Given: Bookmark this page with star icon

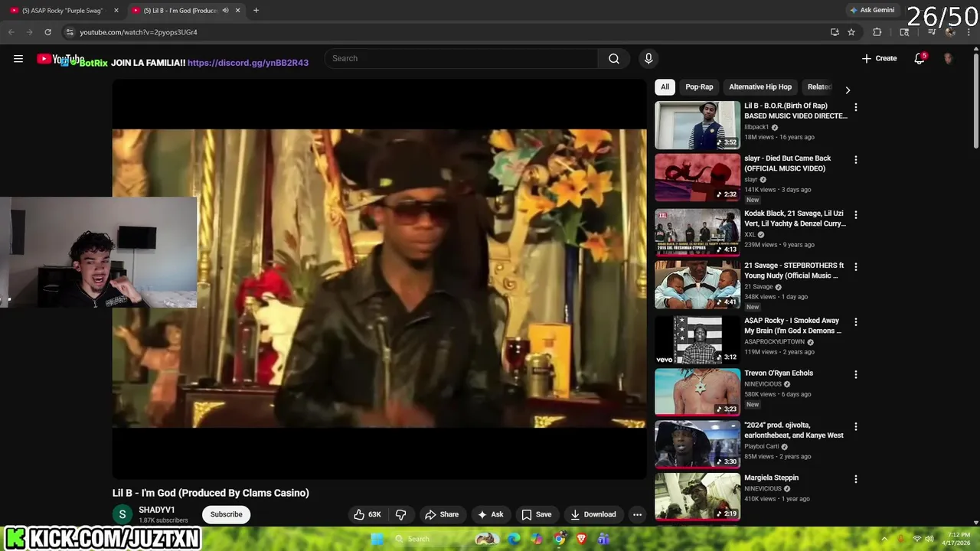Looking at the screenshot, I should click(x=851, y=32).
